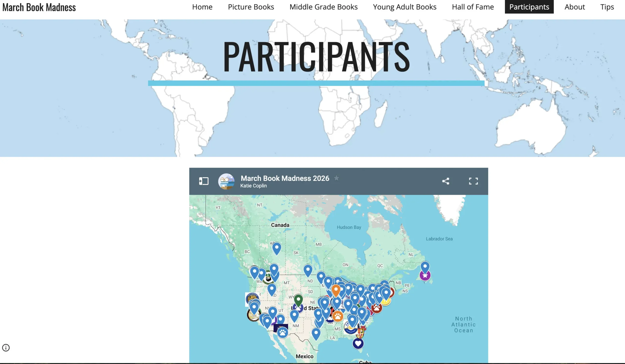Click the March Book Madness site title

pos(39,7)
